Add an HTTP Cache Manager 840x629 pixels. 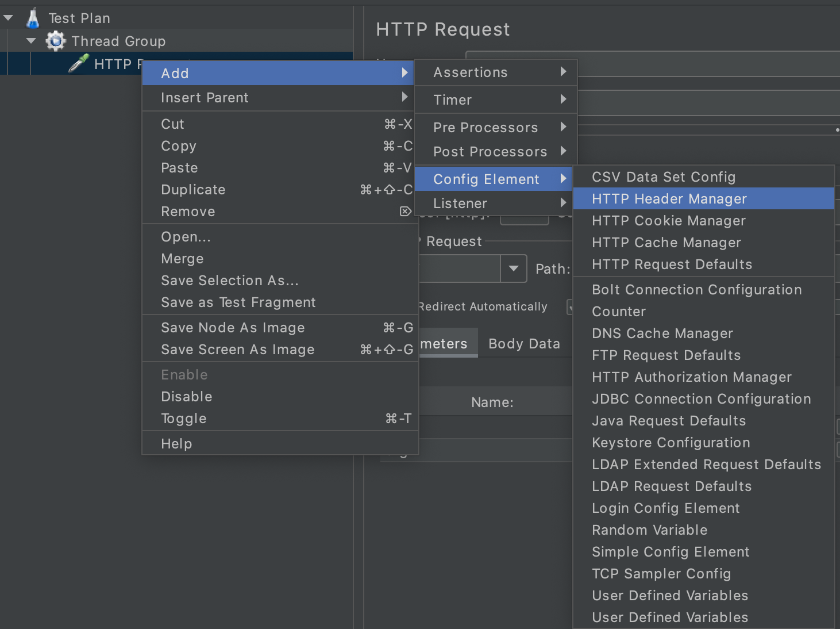[x=704, y=243]
